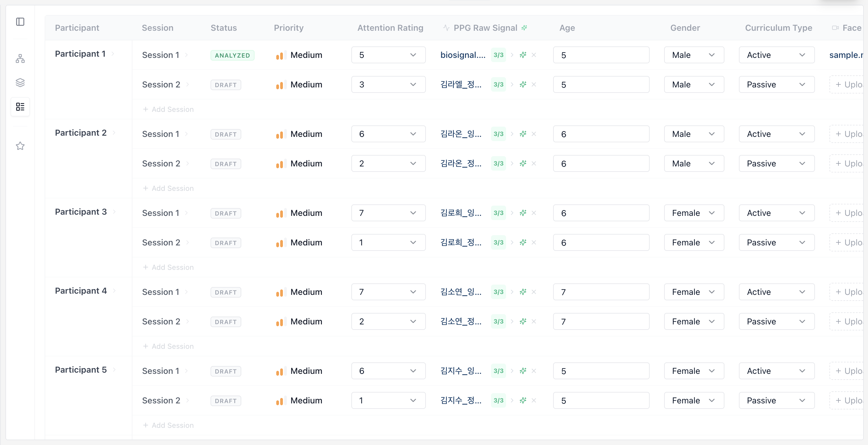Click 3/3 badge for Participant 5 Session 1
The image size is (868, 445).
(x=498, y=371)
